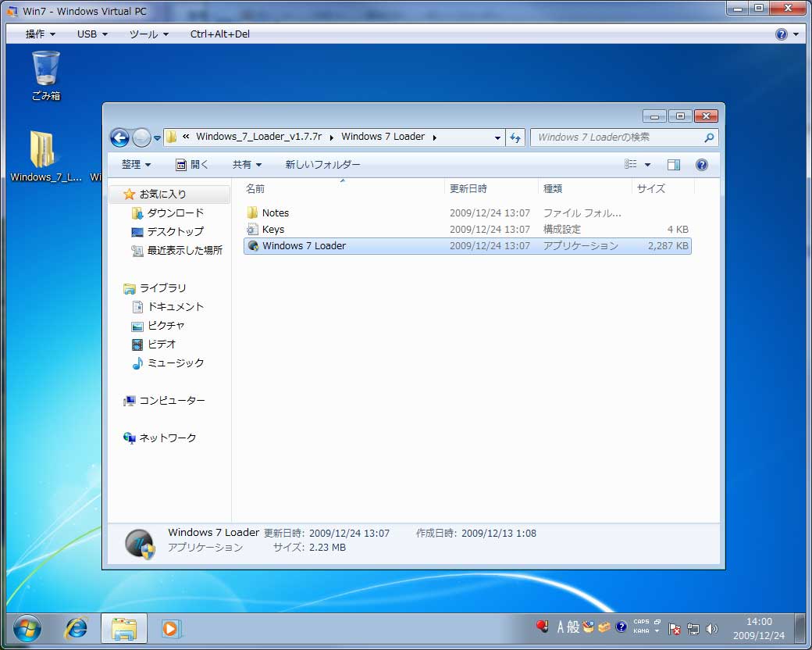812x650 pixels.
Task: Select コンピューター in the navigation pane
Action: point(164,401)
